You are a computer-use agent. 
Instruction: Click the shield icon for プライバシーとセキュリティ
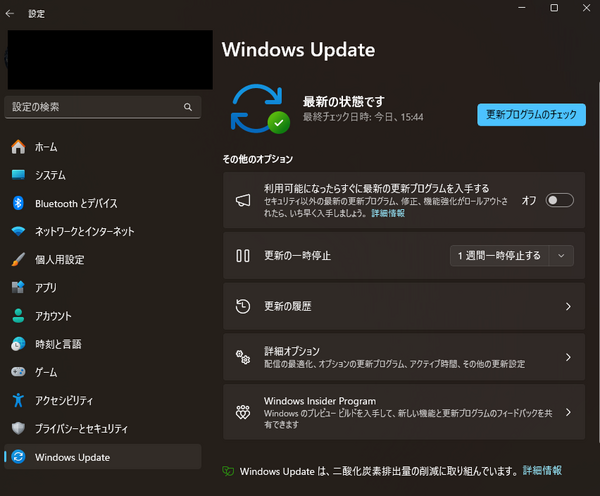point(18,428)
